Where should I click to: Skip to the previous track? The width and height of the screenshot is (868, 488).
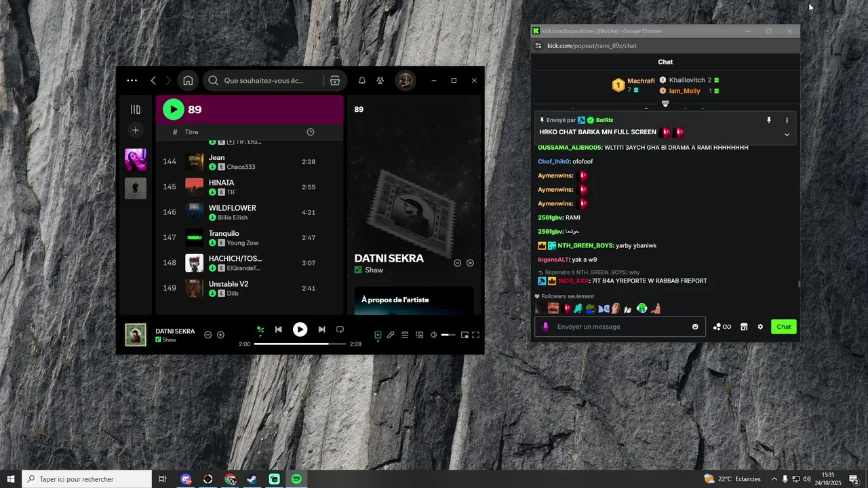[x=278, y=329]
